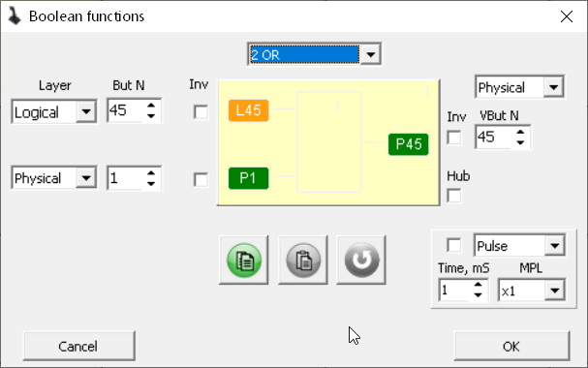Viewport: 588px width, 368px height.
Task: Open the MPL x1 multiplier dropdown
Action: click(555, 291)
